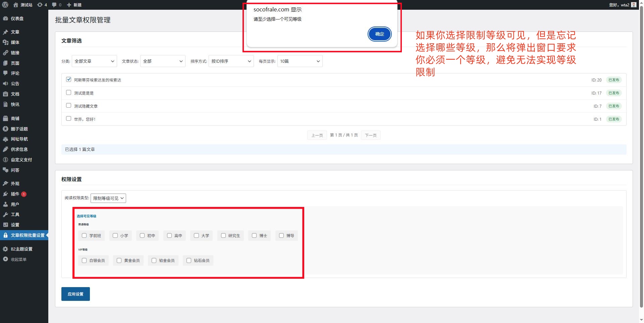Viewport: 644px width, 323px height.
Task: Open the 文章状态 全部 dropdown
Action: (x=163, y=61)
